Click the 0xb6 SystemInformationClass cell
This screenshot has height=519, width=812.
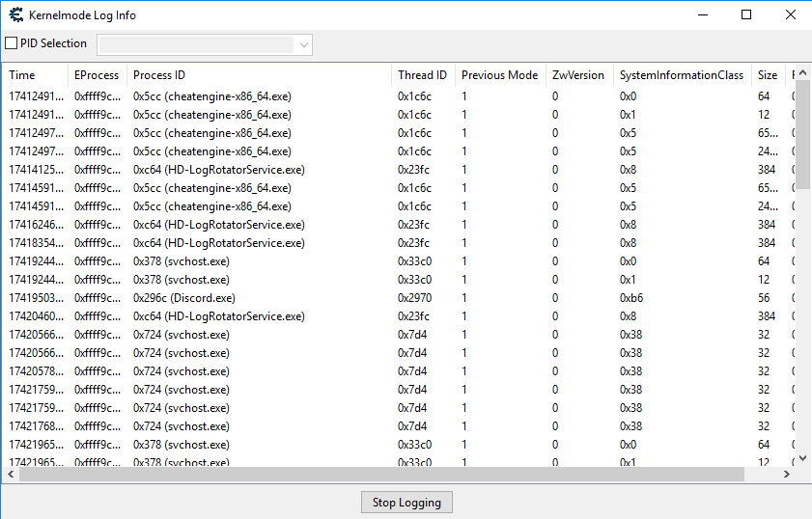[x=631, y=298]
